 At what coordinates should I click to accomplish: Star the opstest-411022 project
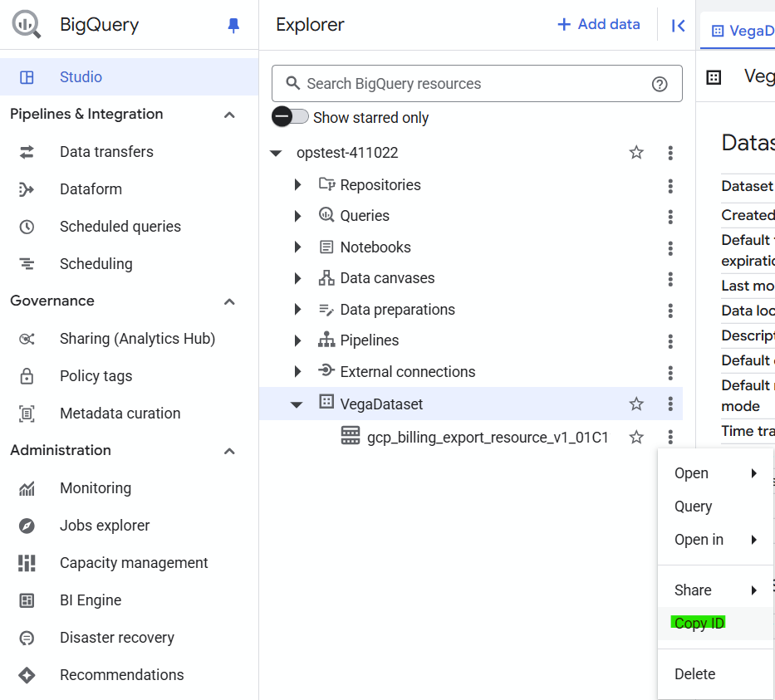636,153
